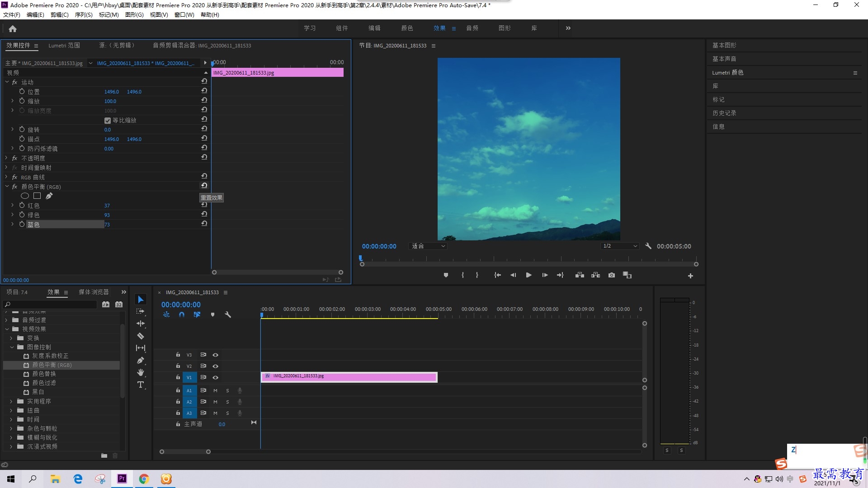The image size is (868, 488).
Task: Create 4-point polygon mask for 颜色平衡
Action: coord(37,196)
